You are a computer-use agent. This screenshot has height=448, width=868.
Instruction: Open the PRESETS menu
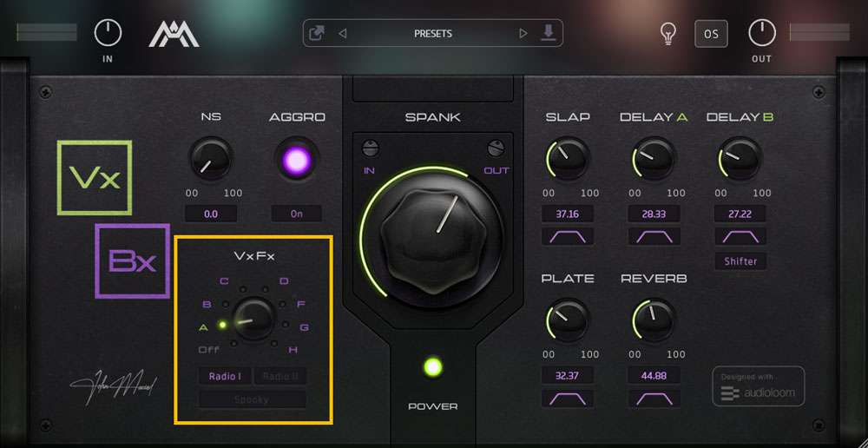pyautogui.click(x=433, y=34)
